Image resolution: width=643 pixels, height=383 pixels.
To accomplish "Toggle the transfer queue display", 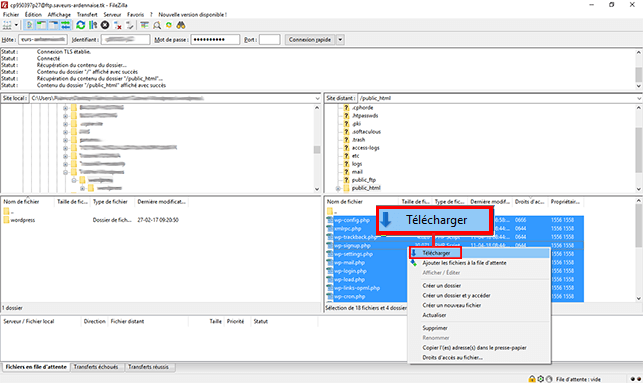I will 66,25.
